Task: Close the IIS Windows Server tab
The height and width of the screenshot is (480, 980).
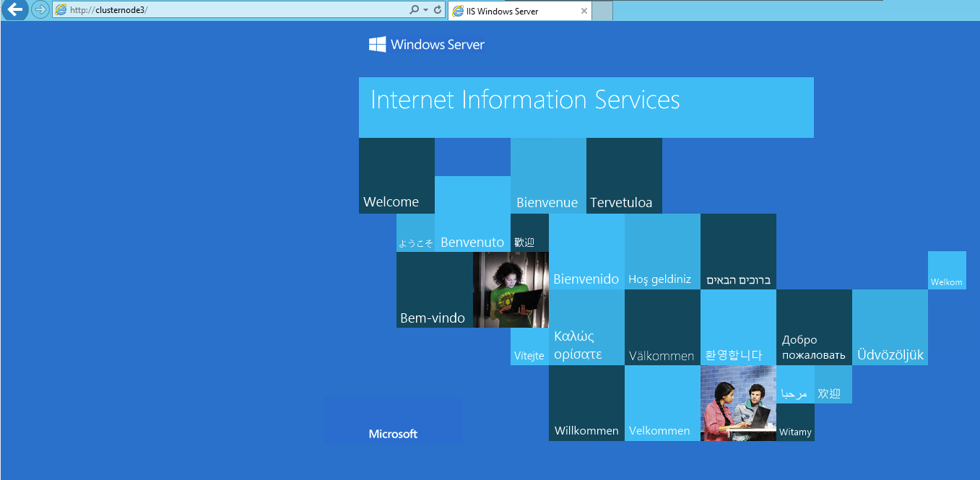Action: click(584, 11)
